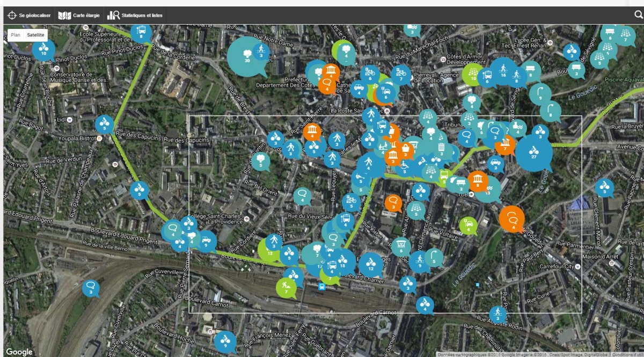The height and width of the screenshot is (357, 644).
Task: Click the bench marker numbered 6 at top right
Action: (x=610, y=34)
